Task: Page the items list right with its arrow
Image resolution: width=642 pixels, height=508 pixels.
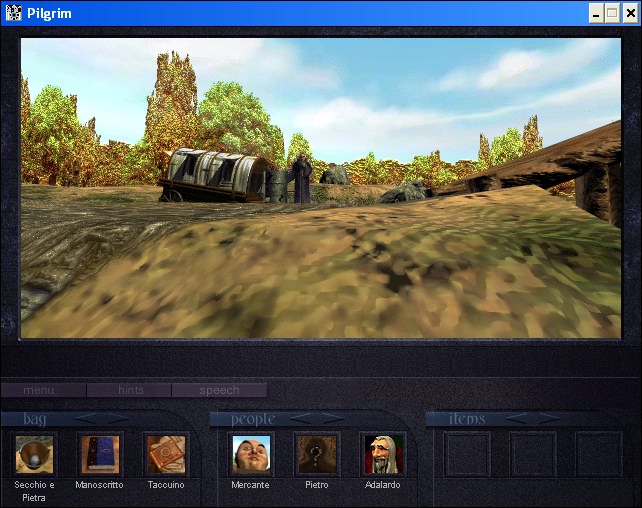Action: pos(548,418)
